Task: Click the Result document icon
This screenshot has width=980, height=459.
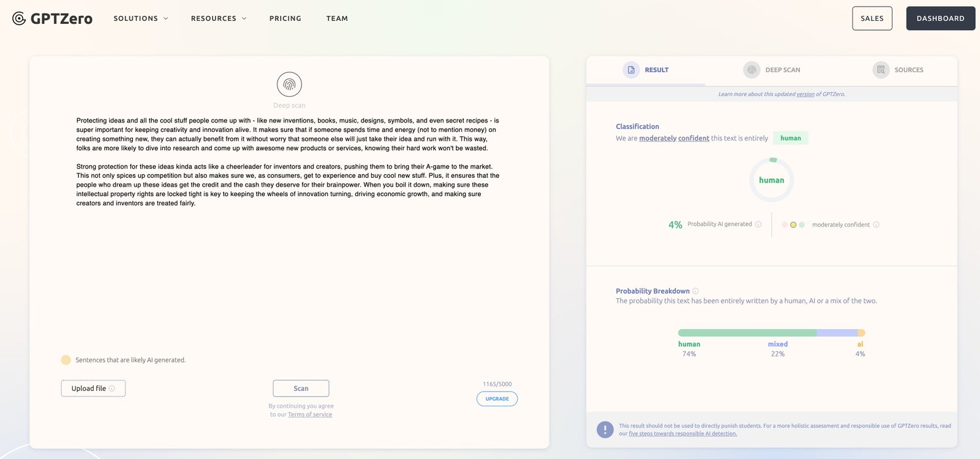Action: pos(631,70)
